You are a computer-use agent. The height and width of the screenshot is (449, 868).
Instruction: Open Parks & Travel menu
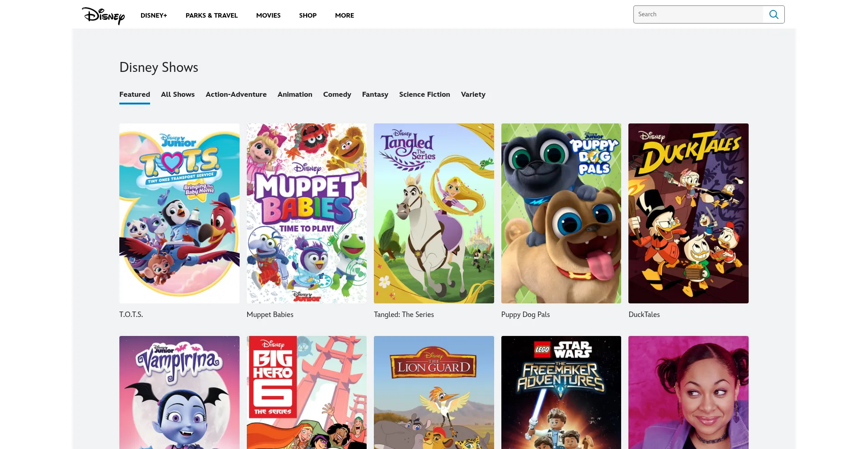pos(212,15)
